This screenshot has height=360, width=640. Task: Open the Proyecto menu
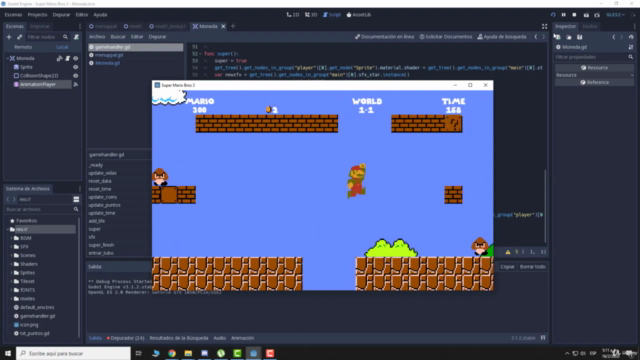pos(38,15)
